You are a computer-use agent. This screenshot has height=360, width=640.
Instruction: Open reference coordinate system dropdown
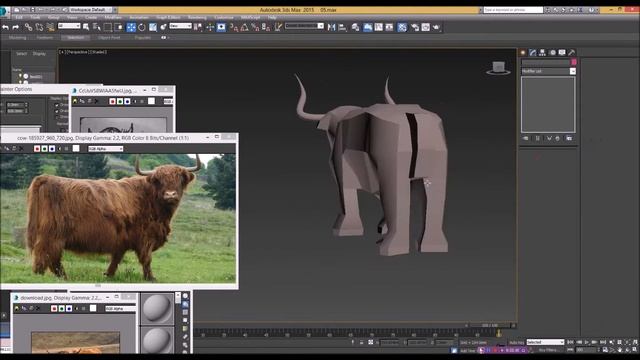pos(180,26)
